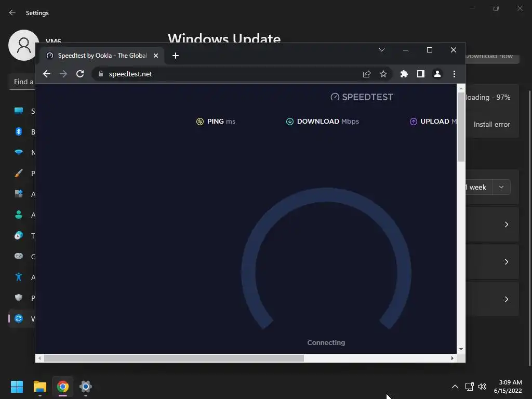Click the volume speaker tray icon
532x399 pixels.
[482, 387]
